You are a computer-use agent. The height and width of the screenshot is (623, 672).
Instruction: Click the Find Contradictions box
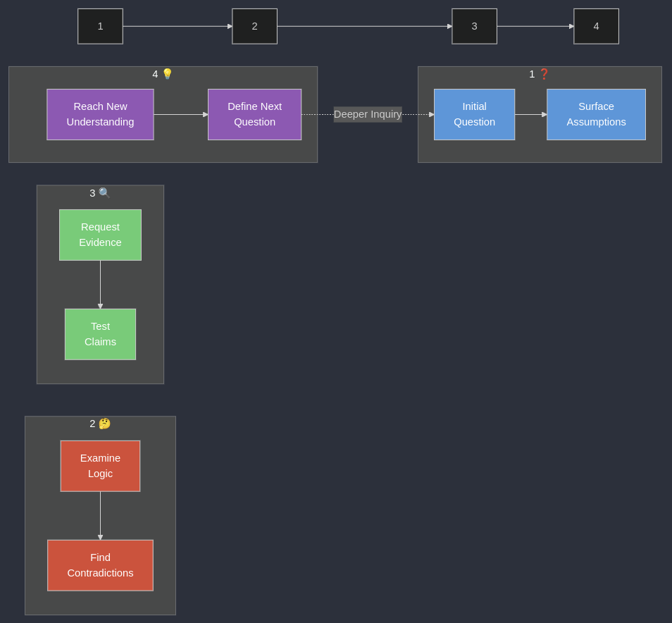[x=100, y=565]
